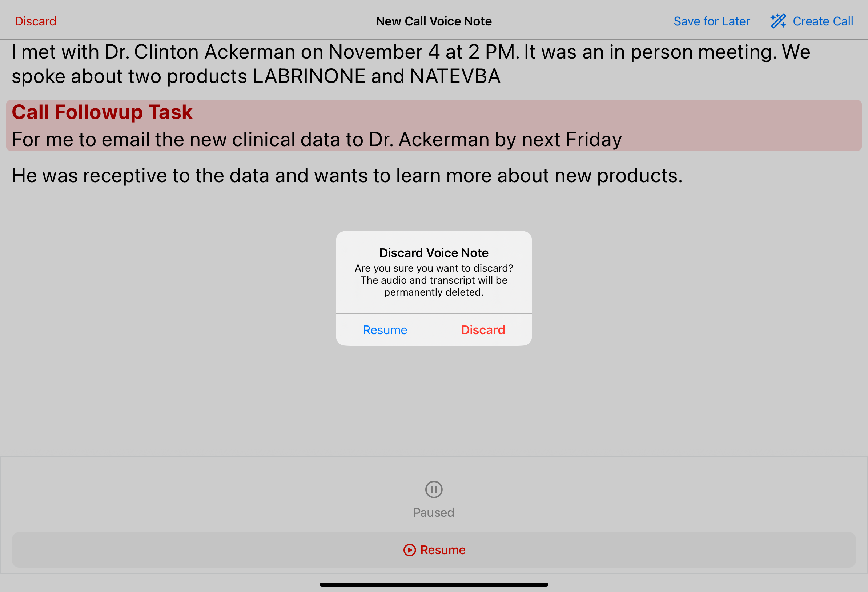Tap the email clinical data followup text
Screen dimensions: 868x592
pyautogui.click(x=316, y=139)
